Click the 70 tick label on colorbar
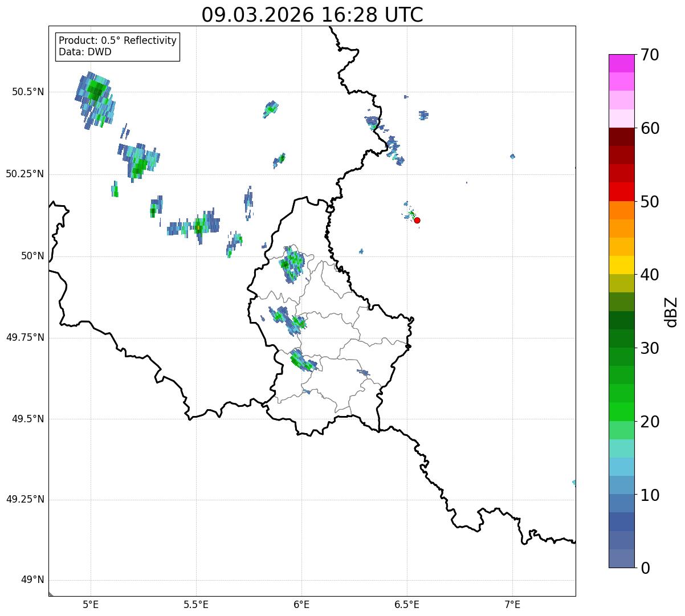 [650, 55]
